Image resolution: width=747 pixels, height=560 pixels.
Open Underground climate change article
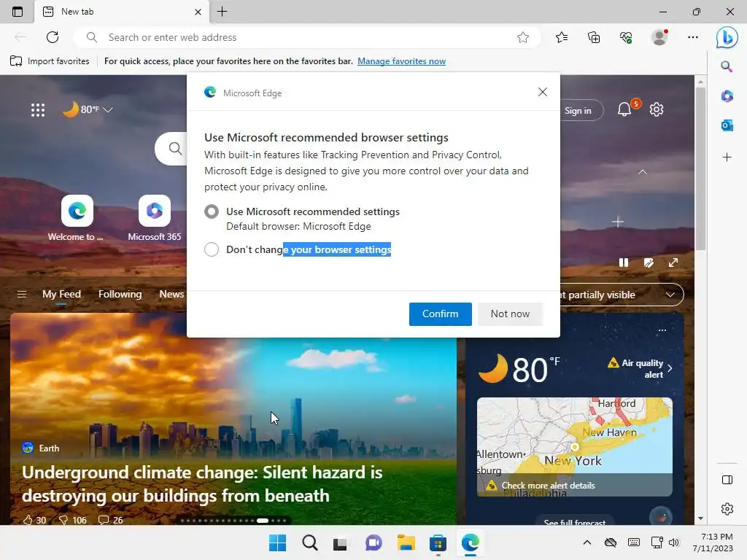pyautogui.click(x=202, y=484)
